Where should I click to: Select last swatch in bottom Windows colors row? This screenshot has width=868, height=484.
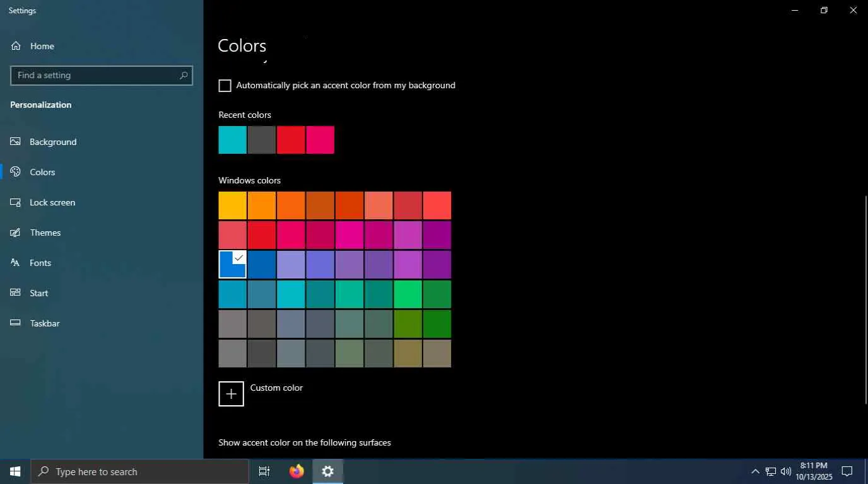437,354
